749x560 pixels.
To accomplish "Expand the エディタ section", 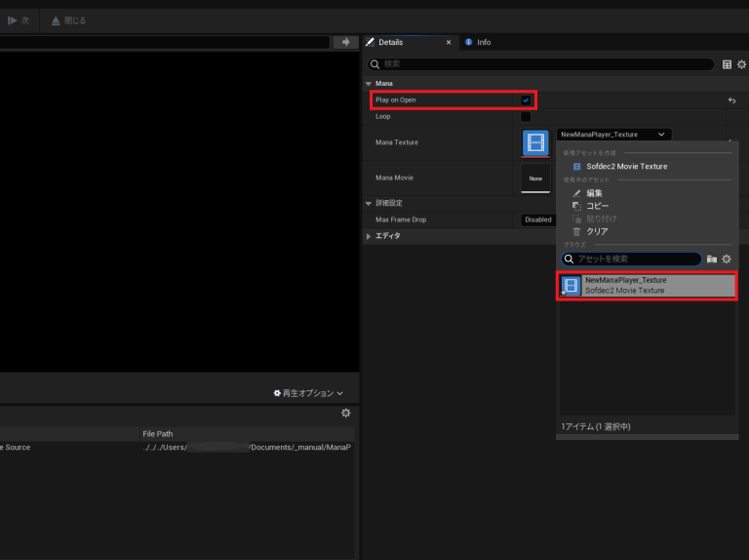I will tap(369, 236).
